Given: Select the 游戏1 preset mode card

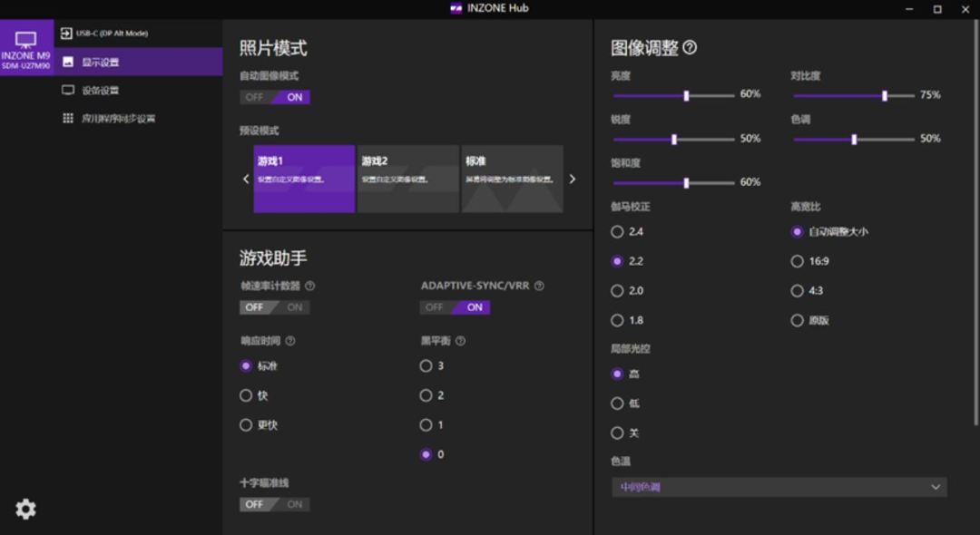Looking at the screenshot, I should pos(304,180).
